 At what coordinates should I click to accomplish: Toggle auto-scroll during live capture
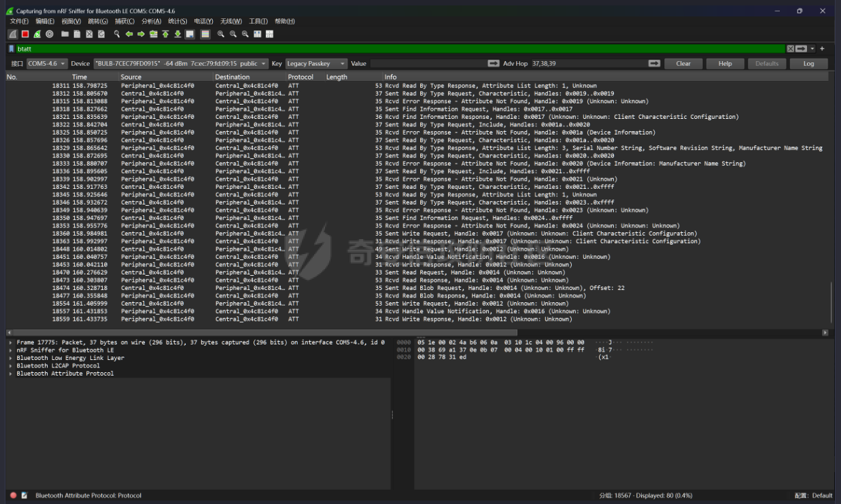coord(190,34)
